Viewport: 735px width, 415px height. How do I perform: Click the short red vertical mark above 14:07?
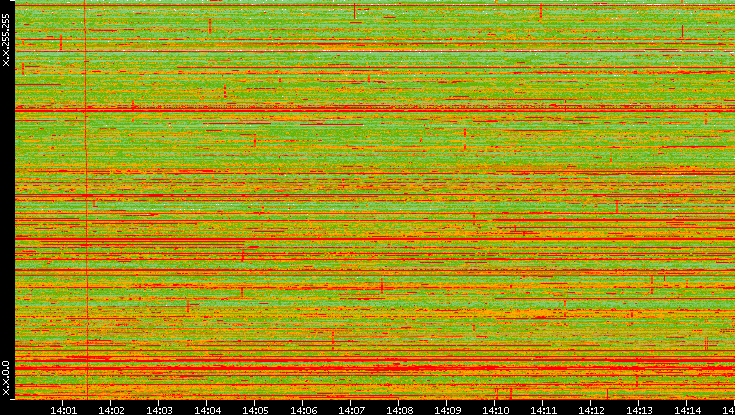coord(354,12)
